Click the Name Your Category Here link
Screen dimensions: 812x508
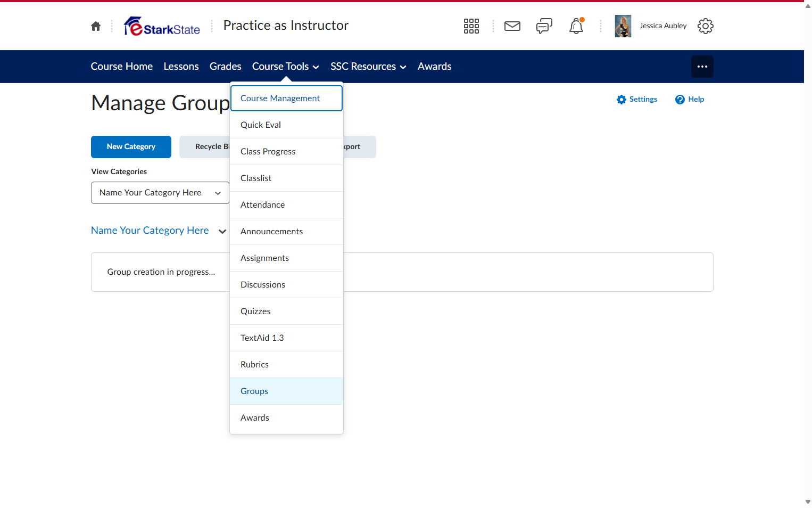150,231
